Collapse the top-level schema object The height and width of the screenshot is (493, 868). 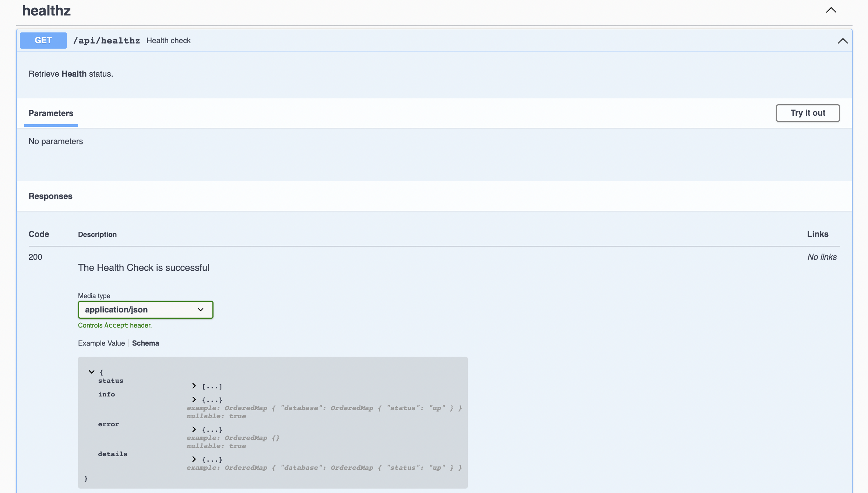coord(91,371)
